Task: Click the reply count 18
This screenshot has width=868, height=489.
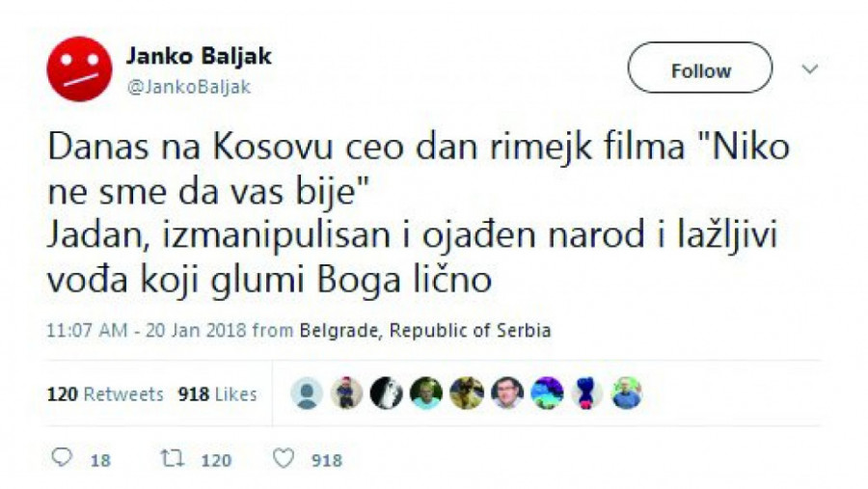Action: 100,460
